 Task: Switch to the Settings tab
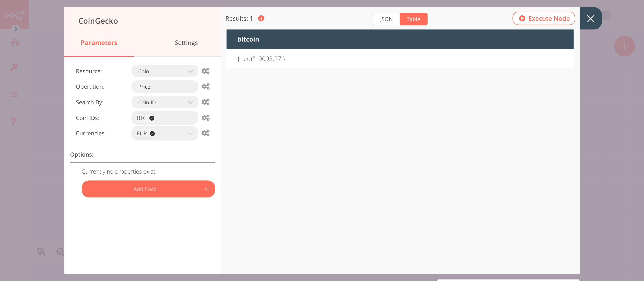click(186, 43)
